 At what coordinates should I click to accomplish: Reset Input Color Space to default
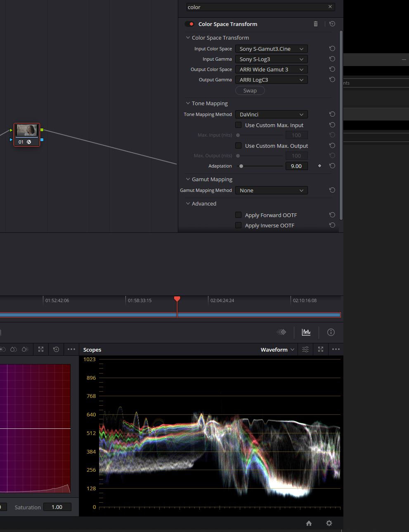[x=332, y=49]
